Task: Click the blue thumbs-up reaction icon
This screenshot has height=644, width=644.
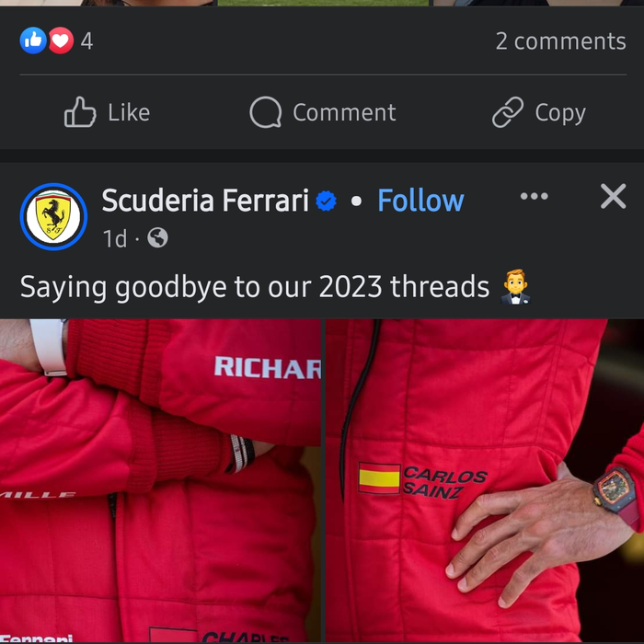Action: pos(33,40)
